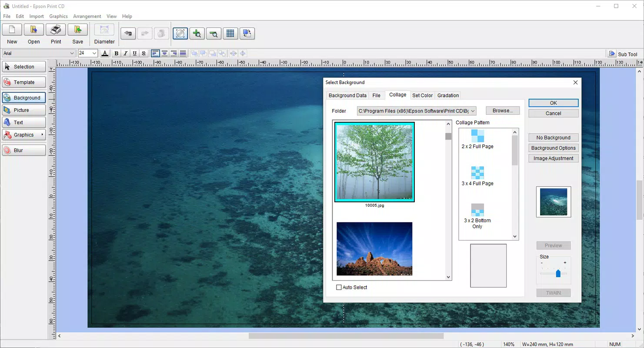The height and width of the screenshot is (348, 644).
Task: Click the delete trash can icon
Action: point(161,33)
